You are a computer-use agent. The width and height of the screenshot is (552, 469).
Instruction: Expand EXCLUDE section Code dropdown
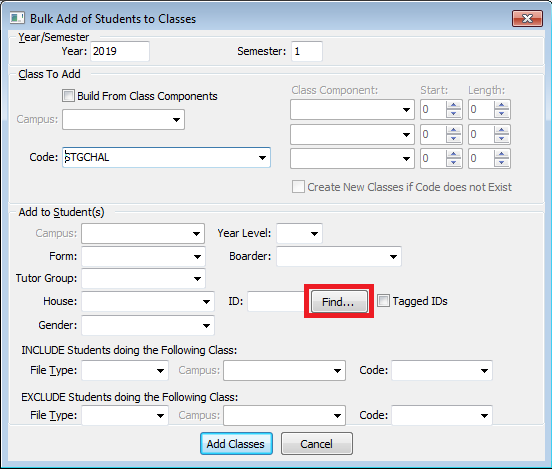pyautogui.click(x=484, y=416)
